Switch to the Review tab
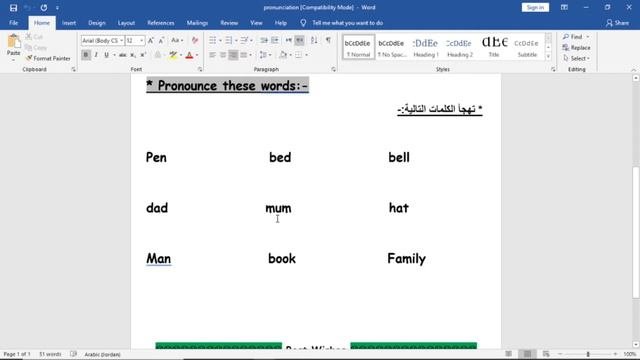The height and width of the screenshot is (360, 640). (229, 23)
